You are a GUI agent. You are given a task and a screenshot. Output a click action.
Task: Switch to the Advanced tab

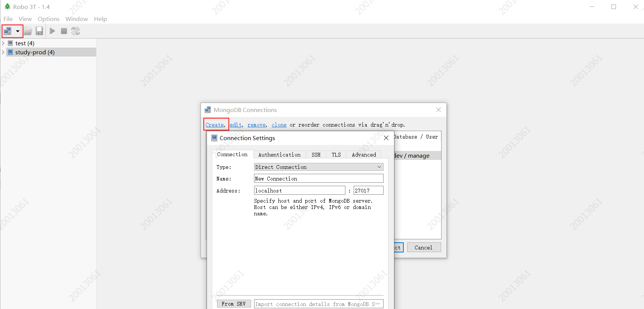click(364, 155)
